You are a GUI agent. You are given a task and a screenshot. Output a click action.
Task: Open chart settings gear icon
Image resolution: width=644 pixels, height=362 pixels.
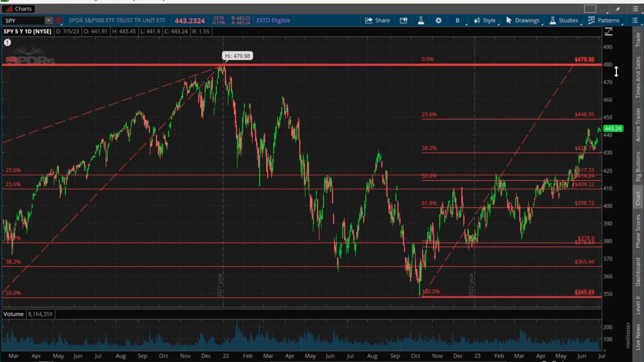439,21
